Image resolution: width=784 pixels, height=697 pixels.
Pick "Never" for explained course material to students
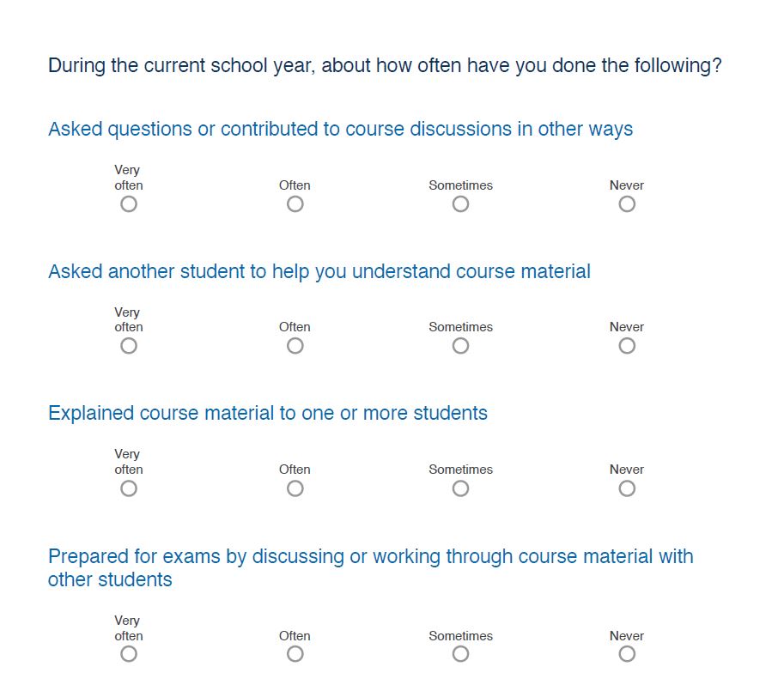pos(627,488)
